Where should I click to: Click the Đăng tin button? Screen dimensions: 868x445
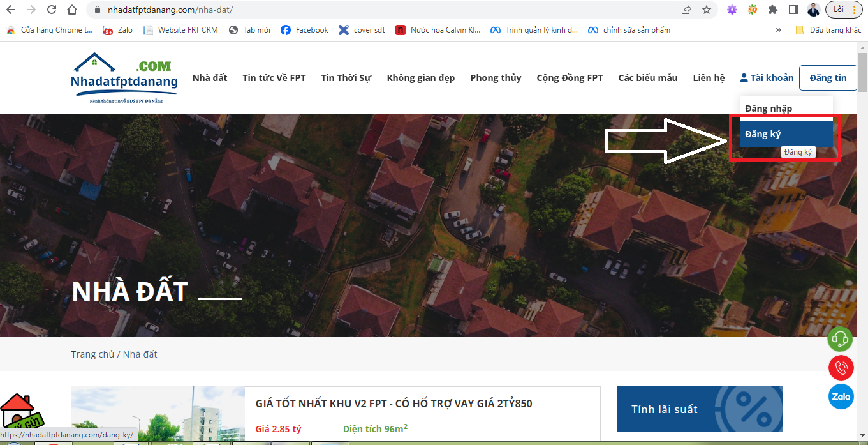coord(828,78)
